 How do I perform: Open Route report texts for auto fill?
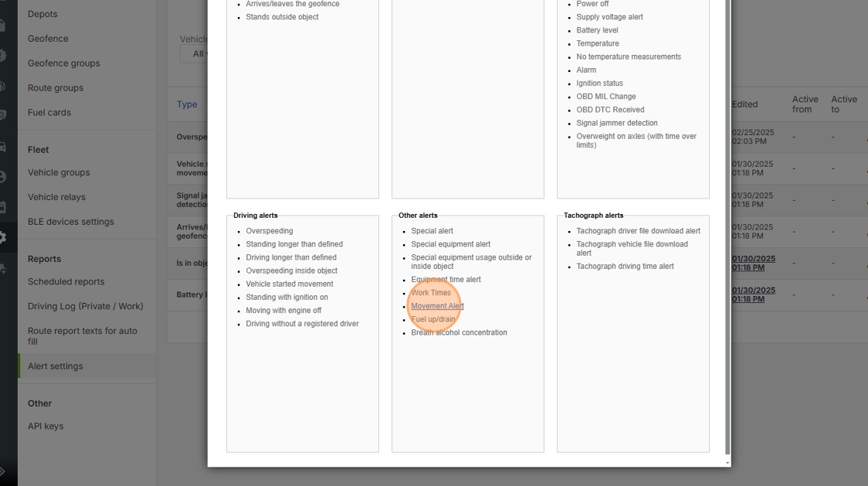[82, 336]
